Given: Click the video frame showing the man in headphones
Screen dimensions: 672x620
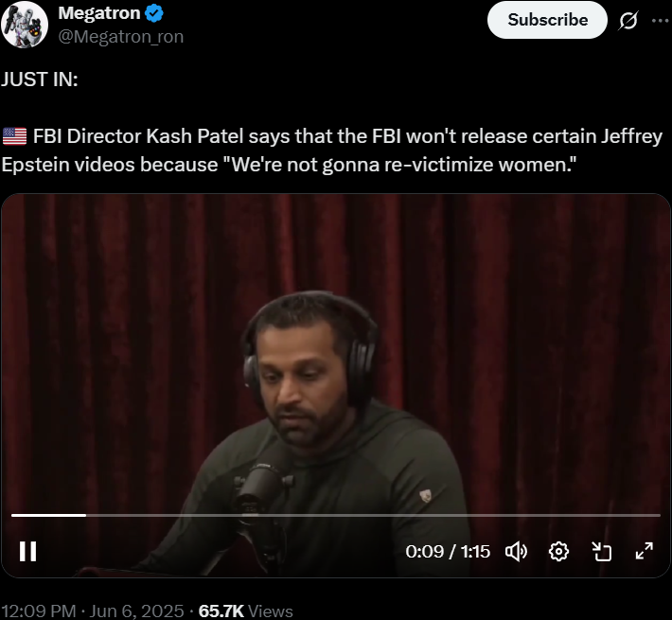Looking at the screenshot, I should [336, 385].
